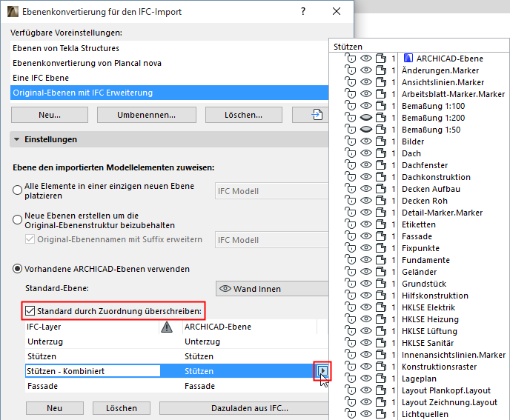The image size is (510, 420).
Task: Click the Löschen... preset button
Action: coord(243,115)
